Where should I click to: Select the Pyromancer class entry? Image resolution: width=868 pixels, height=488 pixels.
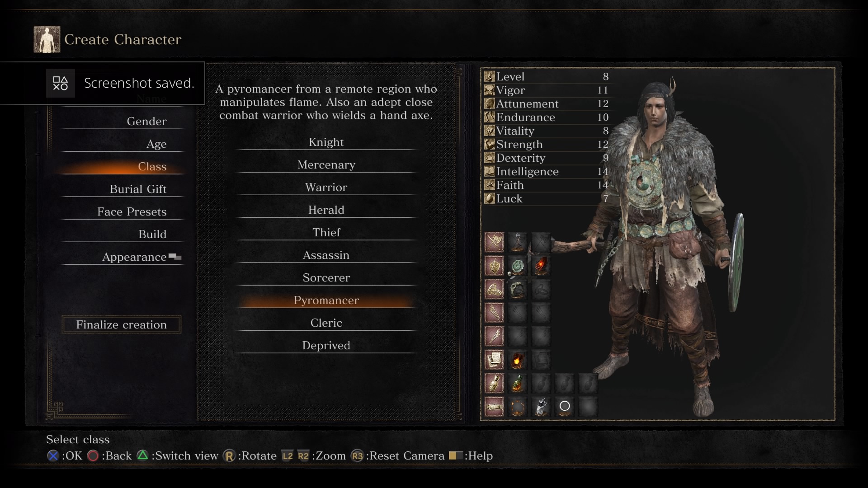(326, 300)
